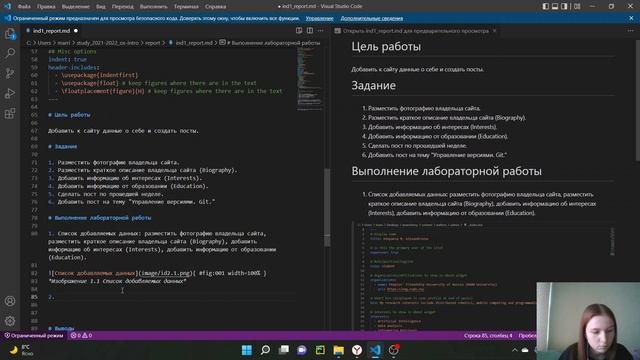Screen dimensions: 640x360
Task: Open Windows taskbar search
Action: pyautogui.click(x=265, y=350)
